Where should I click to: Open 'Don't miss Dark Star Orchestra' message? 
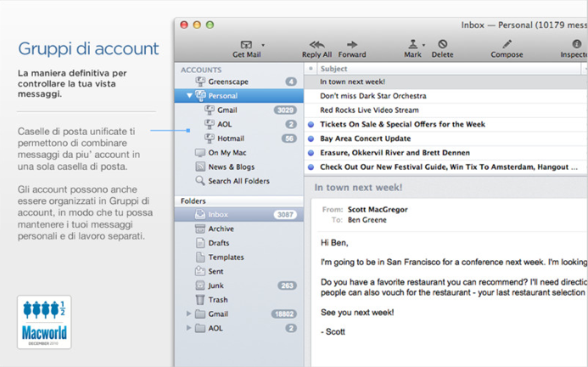445,96
